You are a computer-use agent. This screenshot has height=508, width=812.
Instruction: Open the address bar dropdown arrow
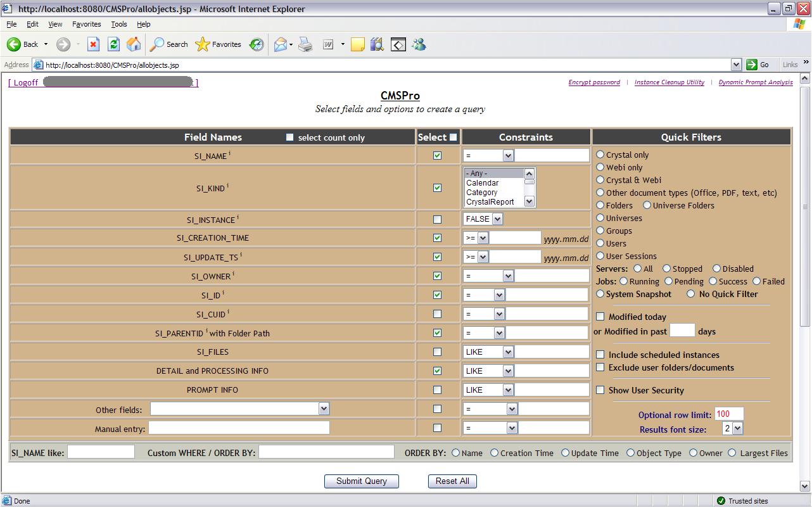point(736,65)
